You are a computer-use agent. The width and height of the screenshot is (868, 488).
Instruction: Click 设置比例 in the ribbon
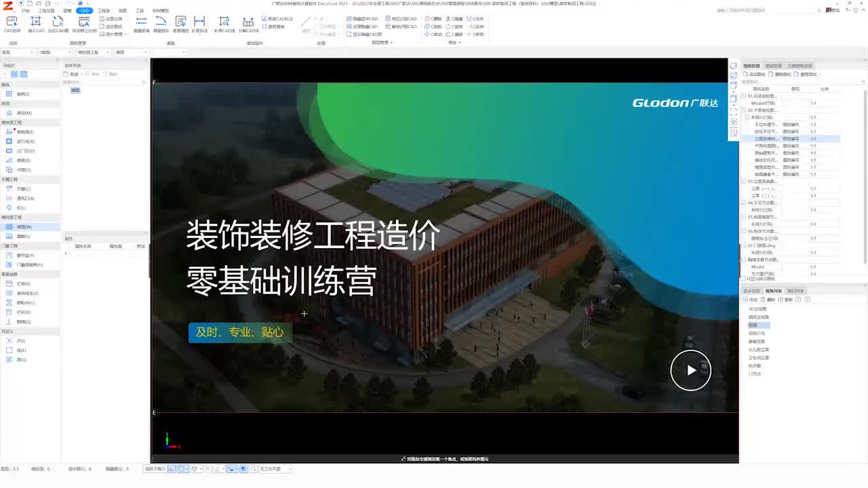(111, 19)
